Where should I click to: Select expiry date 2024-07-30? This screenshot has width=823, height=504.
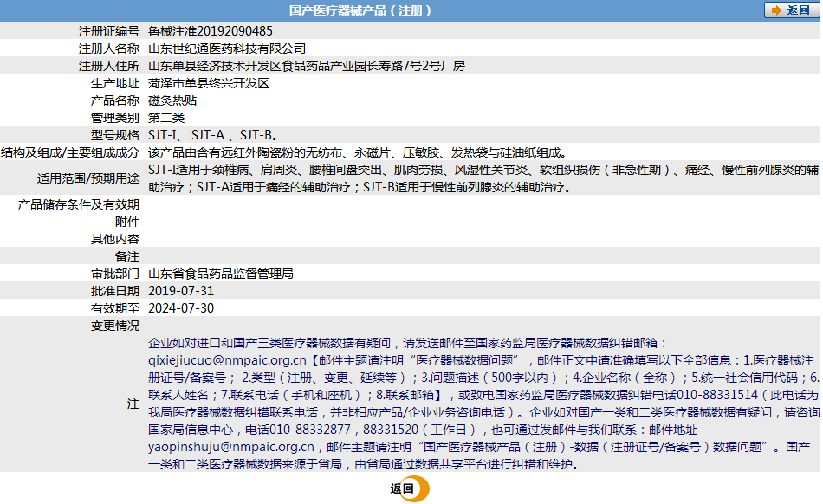coord(181,308)
